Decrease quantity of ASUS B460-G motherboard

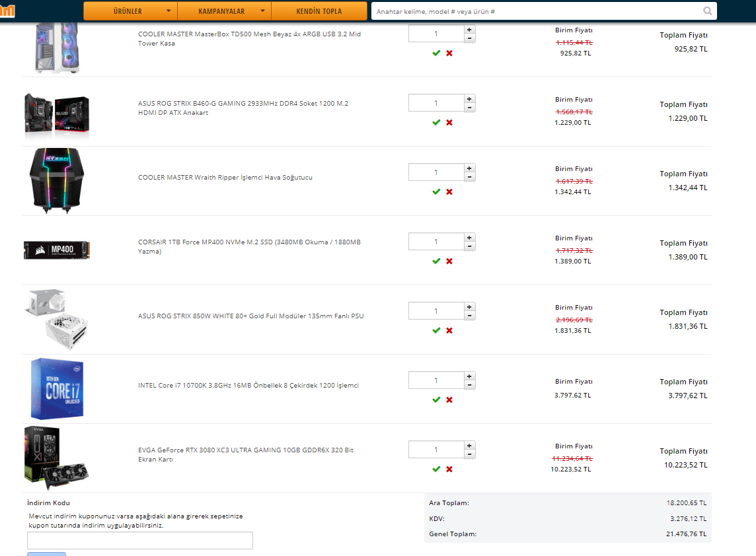pos(470,108)
